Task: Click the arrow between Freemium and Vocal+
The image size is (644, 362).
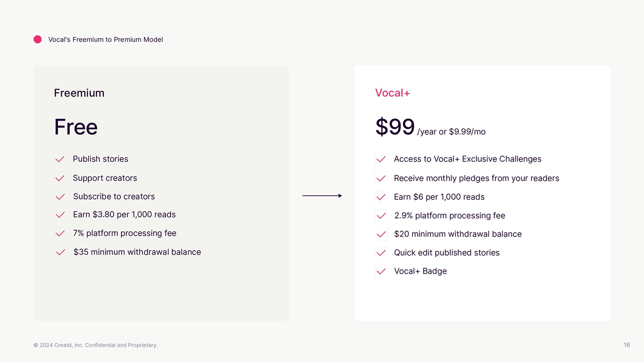Action: [x=322, y=196]
